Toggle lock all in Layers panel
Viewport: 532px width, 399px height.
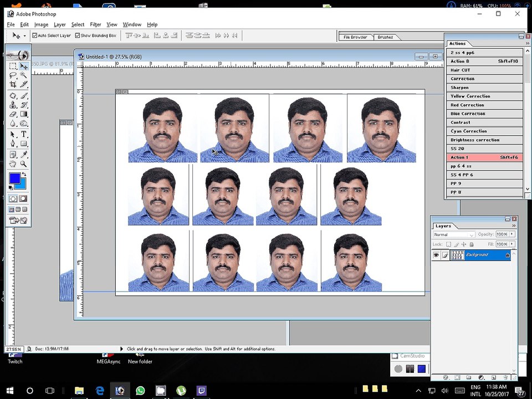(x=471, y=244)
